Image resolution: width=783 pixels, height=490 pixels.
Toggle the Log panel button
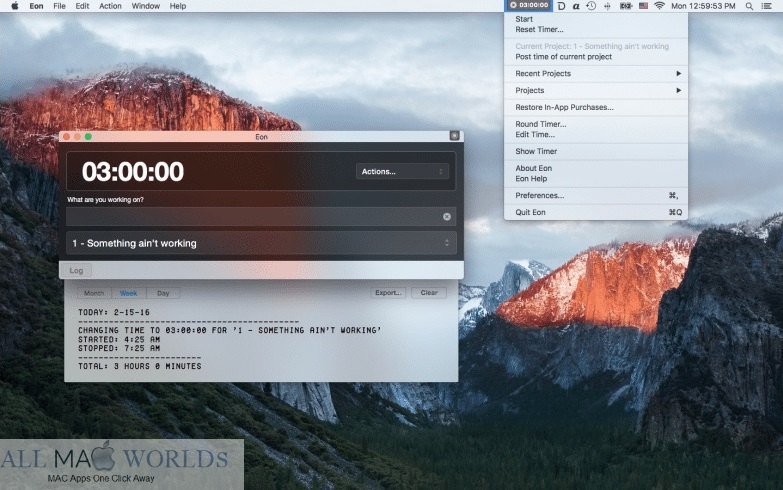[x=76, y=271]
